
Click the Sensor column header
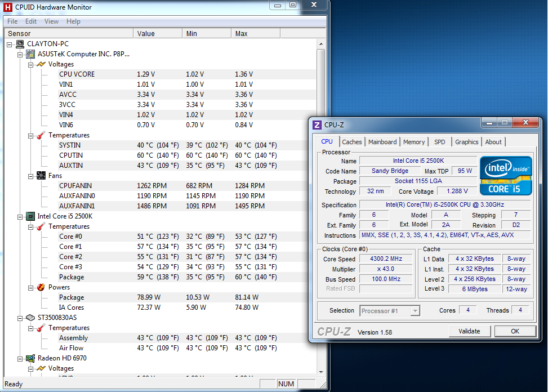(x=69, y=34)
